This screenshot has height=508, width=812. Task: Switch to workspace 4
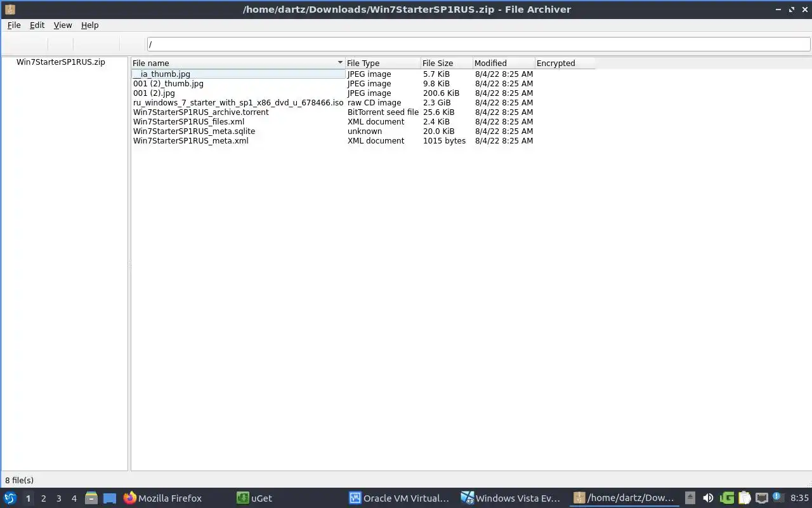[74, 498]
